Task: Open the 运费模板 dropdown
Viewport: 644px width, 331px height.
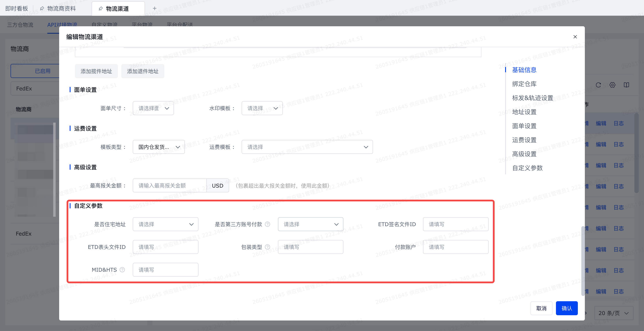Action: click(307, 147)
